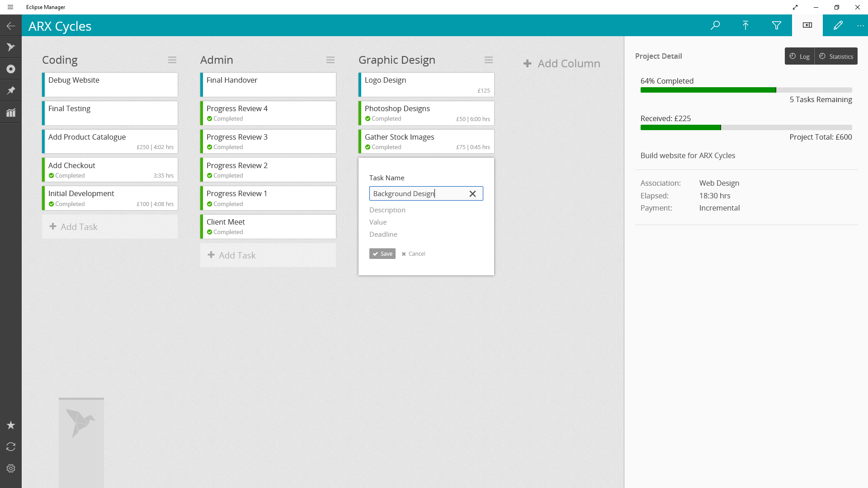Image resolution: width=868 pixels, height=488 pixels.
Task: Expand the Graphic Design column menu
Action: click(x=489, y=60)
